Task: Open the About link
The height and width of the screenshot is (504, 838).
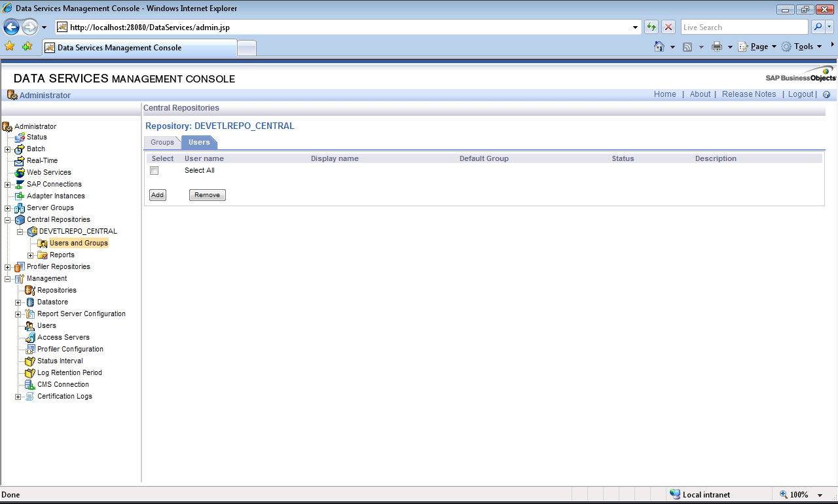Action: click(x=701, y=94)
